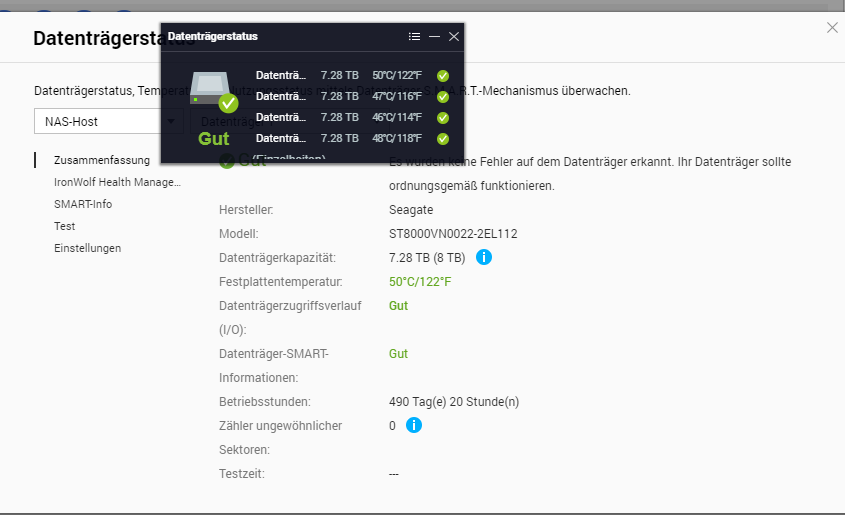Select the widget row showing 47°C/116°F

coord(352,96)
